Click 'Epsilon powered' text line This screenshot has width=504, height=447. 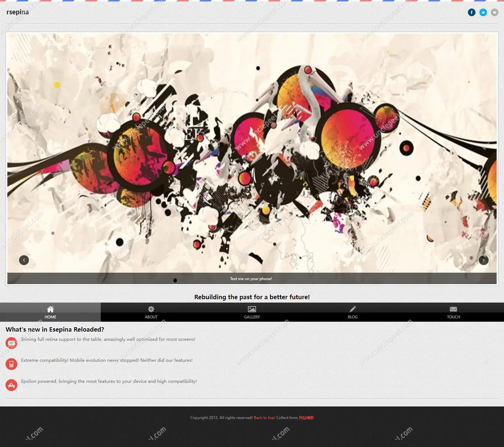(109, 382)
